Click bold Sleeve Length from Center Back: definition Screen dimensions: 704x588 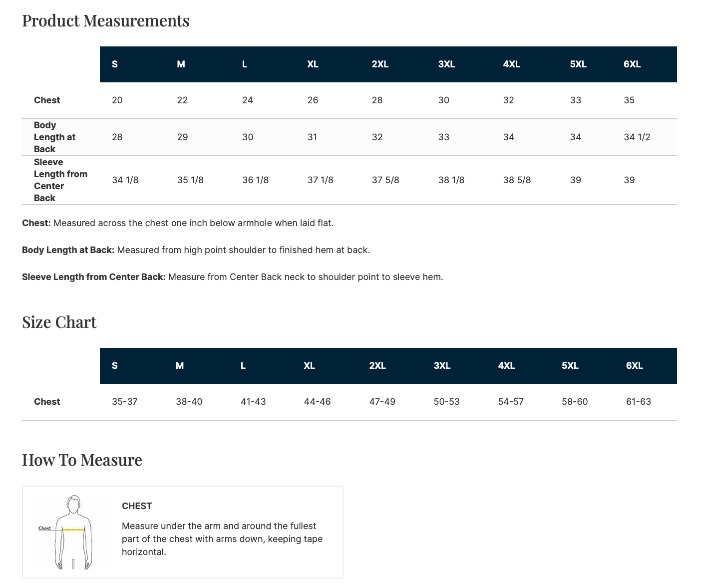pos(94,277)
